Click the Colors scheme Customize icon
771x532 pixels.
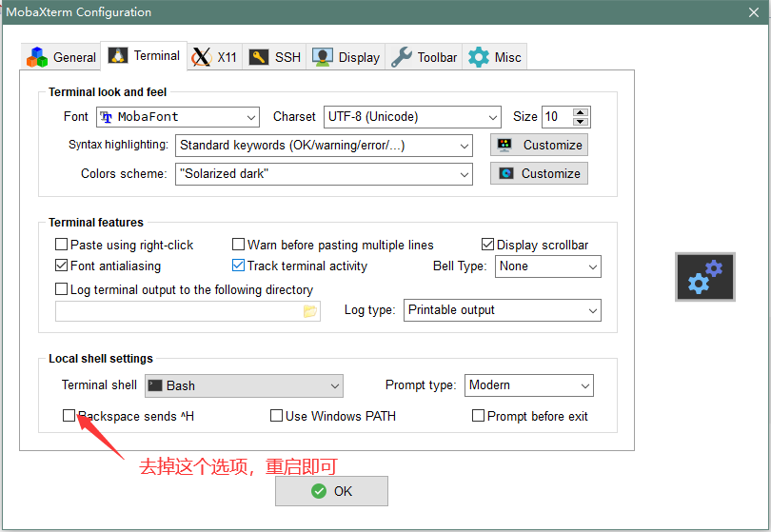pyautogui.click(x=506, y=173)
